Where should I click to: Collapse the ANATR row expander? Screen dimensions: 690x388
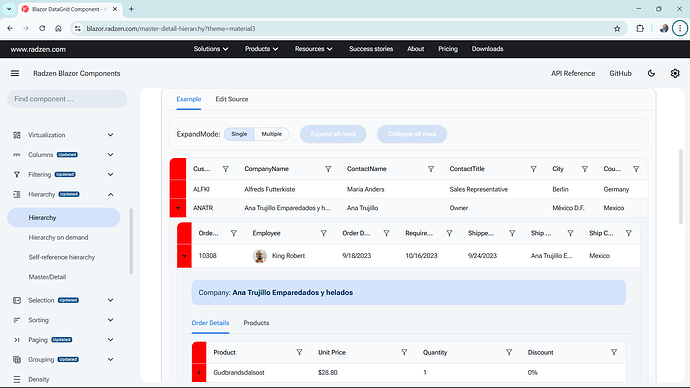pyautogui.click(x=178, y=208)
